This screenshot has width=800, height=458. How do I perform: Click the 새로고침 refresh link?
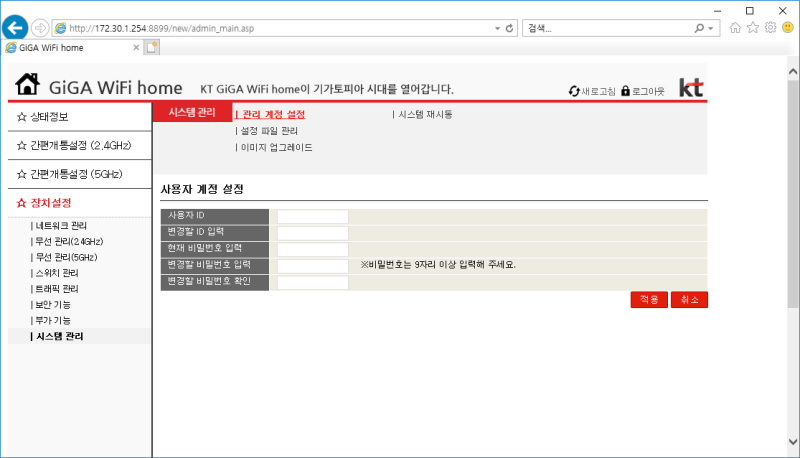click(592, 91)
